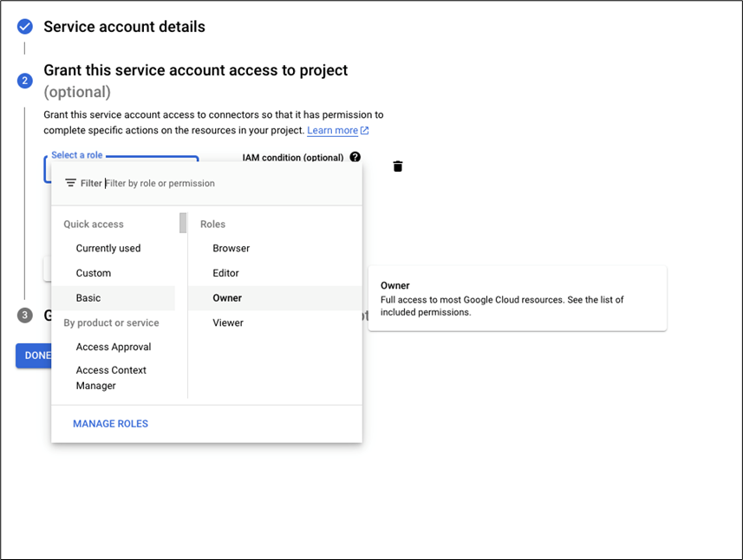743x560 pixels.
Task: Choose the Owner role
Action: (225, 297)
